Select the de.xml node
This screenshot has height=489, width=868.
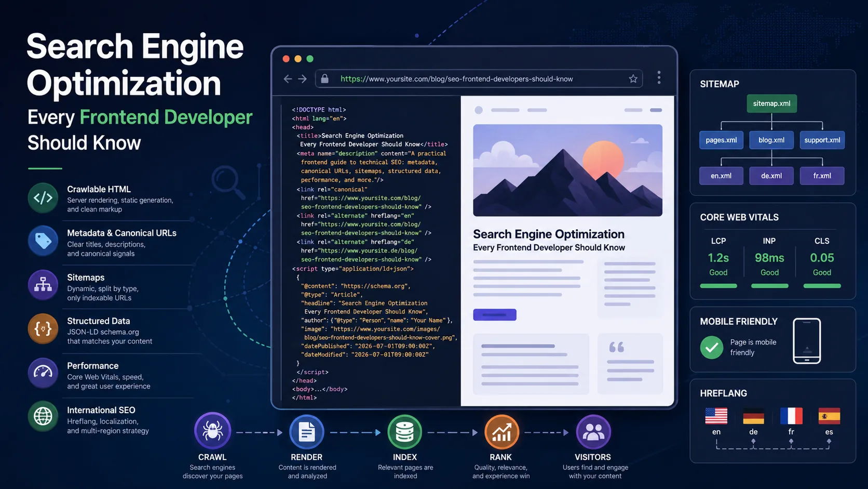pos(771,176)
